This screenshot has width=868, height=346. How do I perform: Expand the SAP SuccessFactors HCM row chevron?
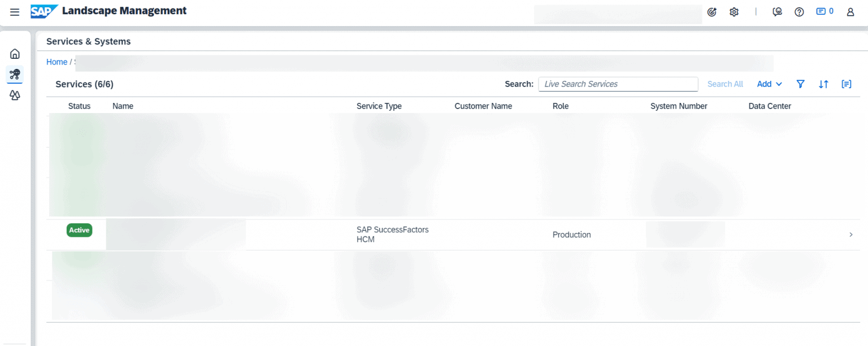point(850,234)
